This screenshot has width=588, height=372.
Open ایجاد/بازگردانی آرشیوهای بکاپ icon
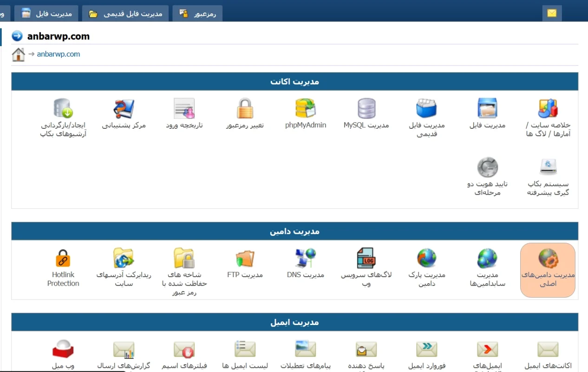63,109
